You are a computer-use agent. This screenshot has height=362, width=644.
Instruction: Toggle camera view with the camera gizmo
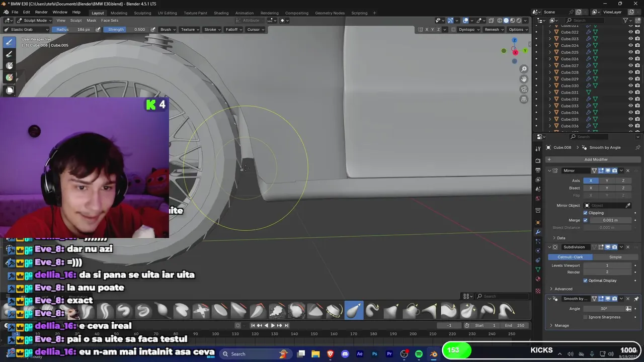pos(524,89)
